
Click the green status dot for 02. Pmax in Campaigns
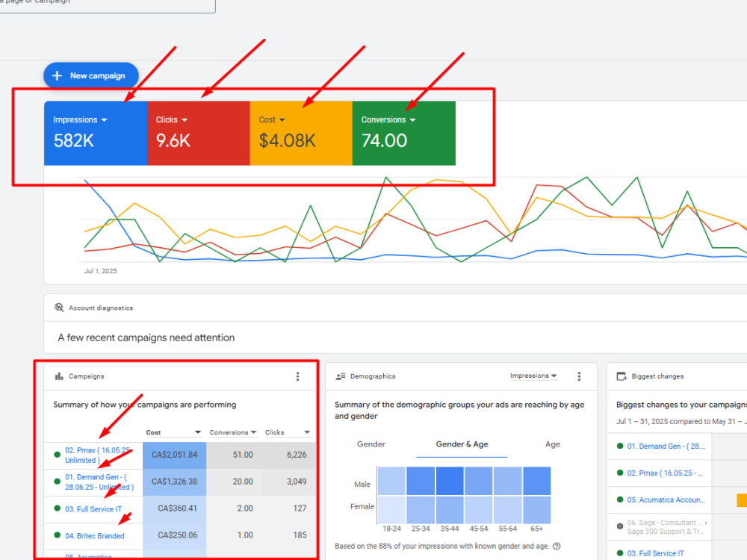[x=58, y=455]
